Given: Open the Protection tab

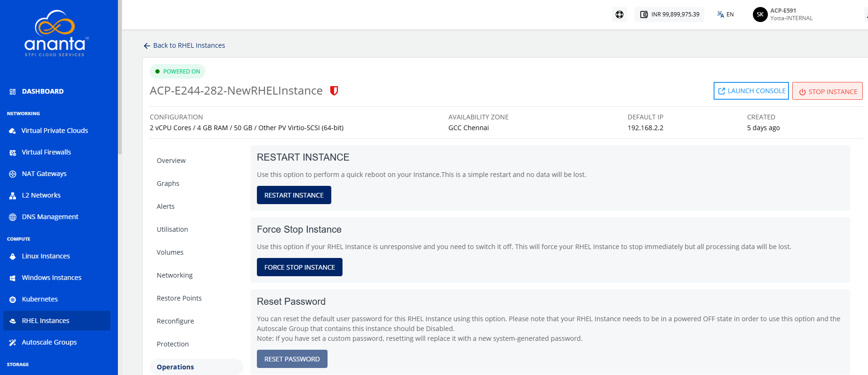Looking at the screenshot, I should click(x=173, y=344).
